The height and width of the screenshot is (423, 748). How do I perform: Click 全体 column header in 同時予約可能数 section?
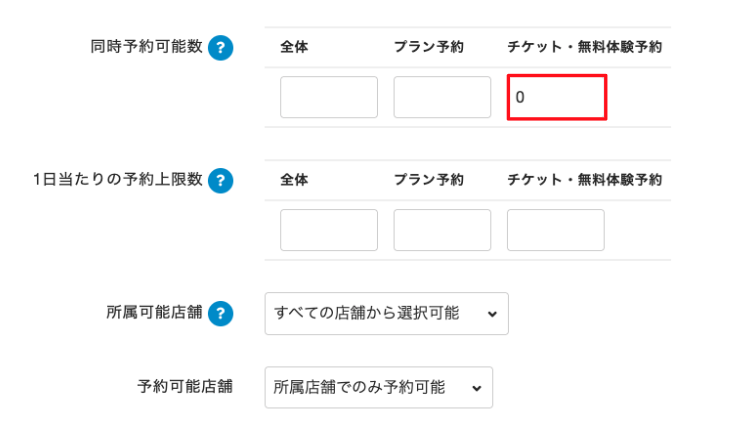pyautogui.click(x=294, y=47)
